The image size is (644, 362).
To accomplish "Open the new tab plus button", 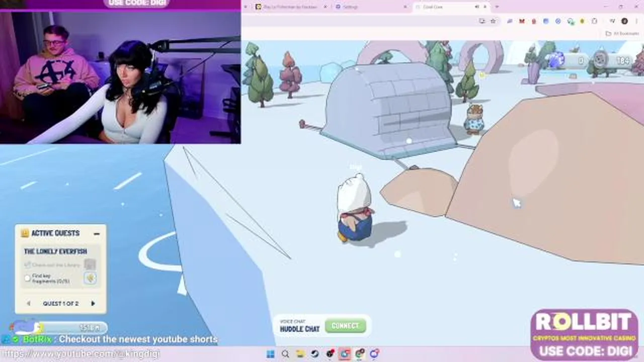I will [x=497, y=7].
